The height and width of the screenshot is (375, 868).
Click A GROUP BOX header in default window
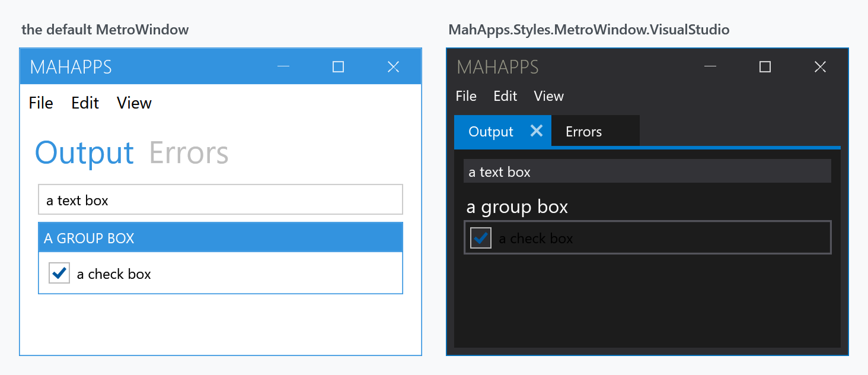point(221,237)
